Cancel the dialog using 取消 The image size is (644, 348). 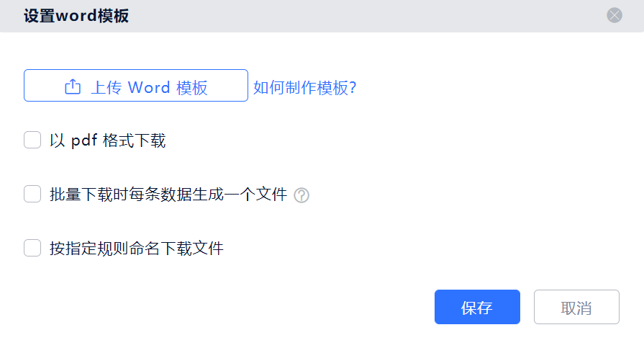[576, 307]
